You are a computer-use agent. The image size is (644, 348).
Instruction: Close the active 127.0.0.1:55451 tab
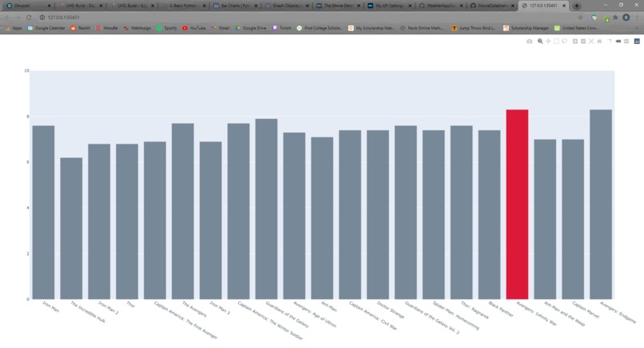click(564, 6)
